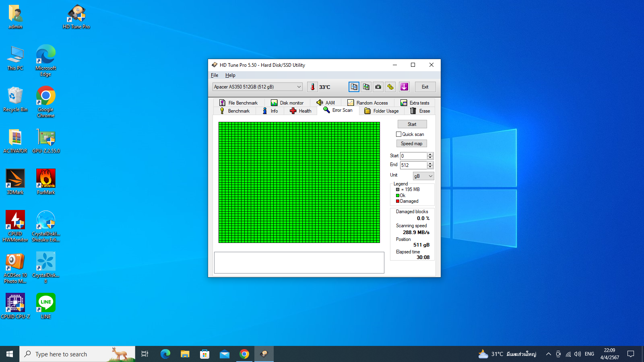The width and height of the screenshot is (644, 362).
Task: Click the Speed map button
Action: [x=412, y=144]
